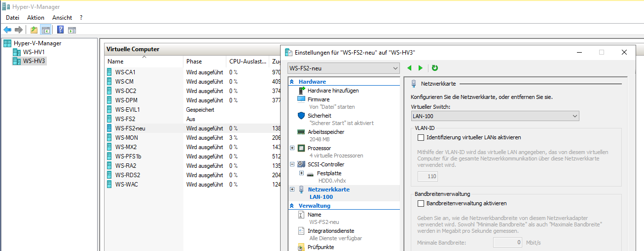Click the HDD0.vhdx entry under Festplatte
The width and height of the screenshot is (644, 251).
click(x=331, y=181)
